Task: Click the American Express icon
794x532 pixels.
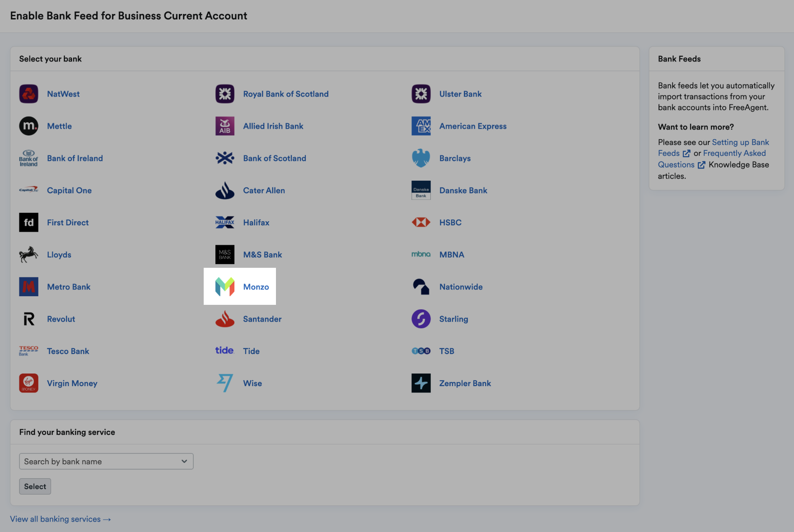Action: coord(420,126)
